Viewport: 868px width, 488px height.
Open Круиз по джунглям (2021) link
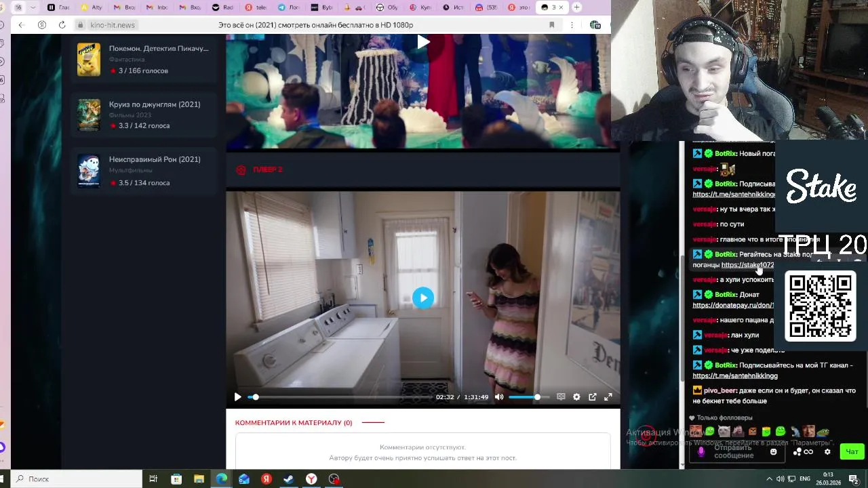click(x=155, y=104)
